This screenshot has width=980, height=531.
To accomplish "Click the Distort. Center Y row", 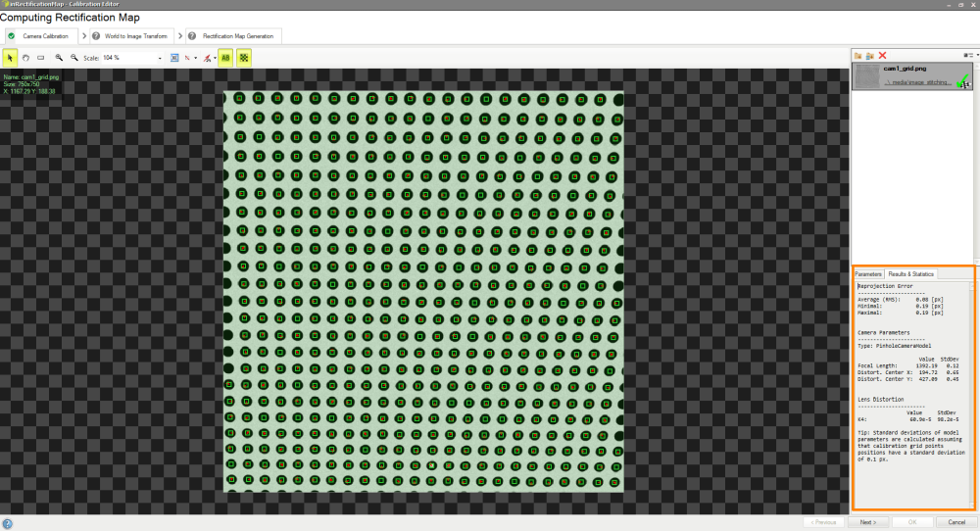I will (x=908, y=379).
